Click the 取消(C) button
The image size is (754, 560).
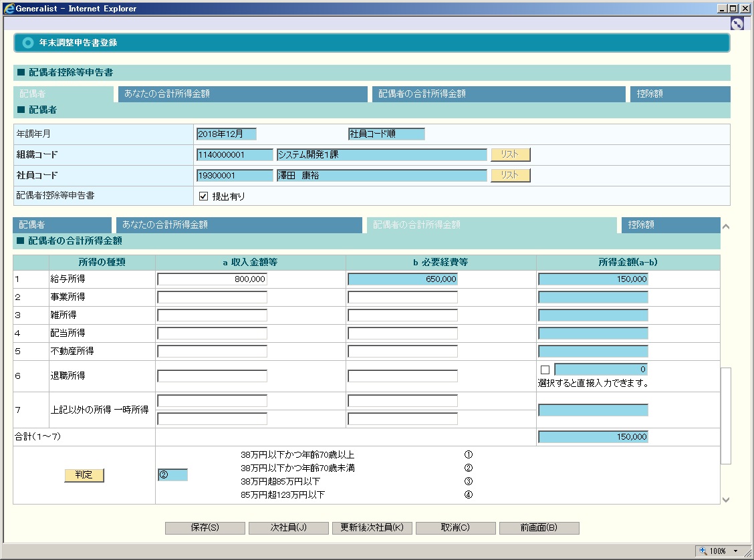[455, 528]
